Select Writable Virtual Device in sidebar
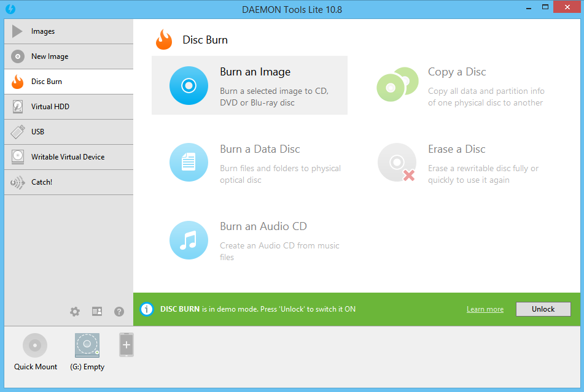This screenshot has width=584, height=392. 68,157
